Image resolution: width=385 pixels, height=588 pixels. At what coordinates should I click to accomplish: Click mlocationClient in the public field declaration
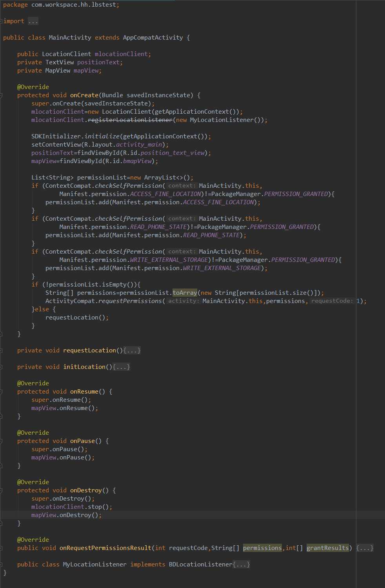(121, 54)
